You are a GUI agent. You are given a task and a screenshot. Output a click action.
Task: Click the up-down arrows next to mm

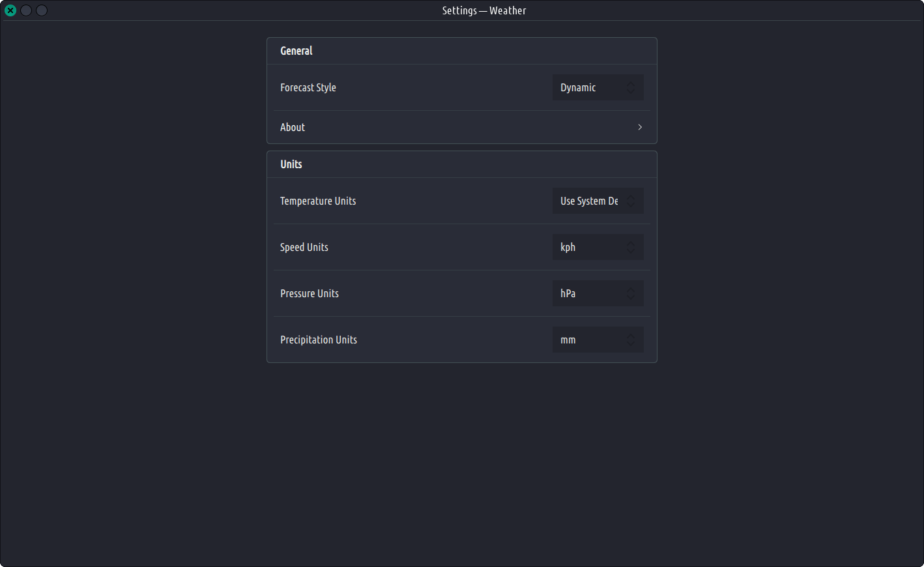pos(630,340)
